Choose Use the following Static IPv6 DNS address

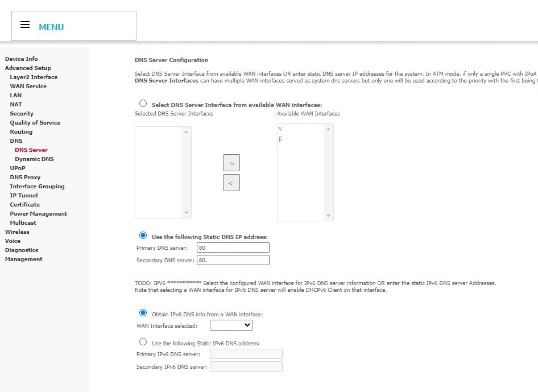click(x=143, y=341)
